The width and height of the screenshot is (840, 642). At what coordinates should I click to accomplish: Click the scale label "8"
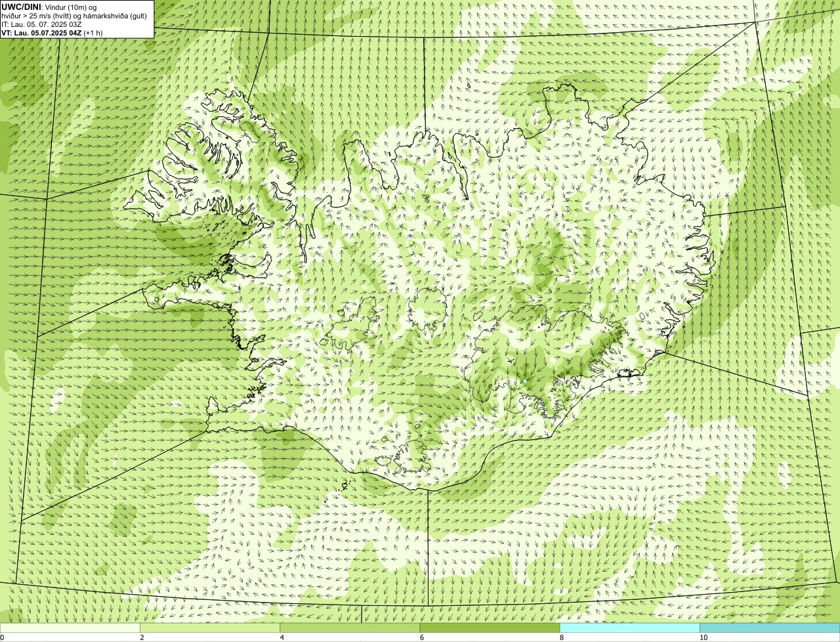click(561, 637)
